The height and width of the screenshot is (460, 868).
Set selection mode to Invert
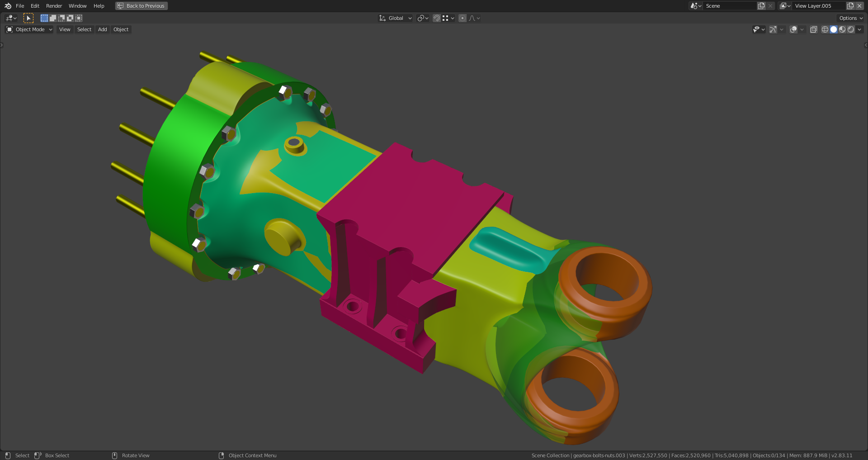70,18
